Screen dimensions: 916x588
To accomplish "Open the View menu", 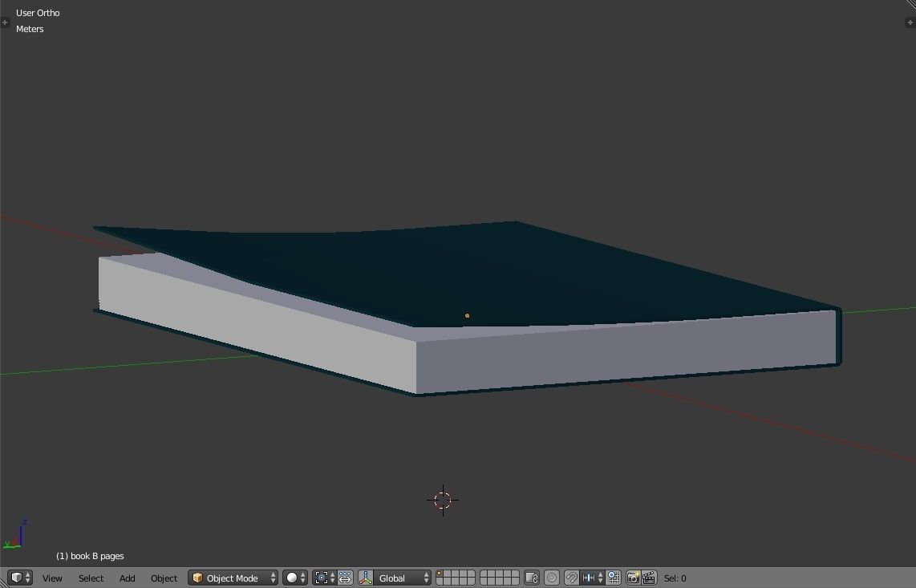I will pos(52,578).
